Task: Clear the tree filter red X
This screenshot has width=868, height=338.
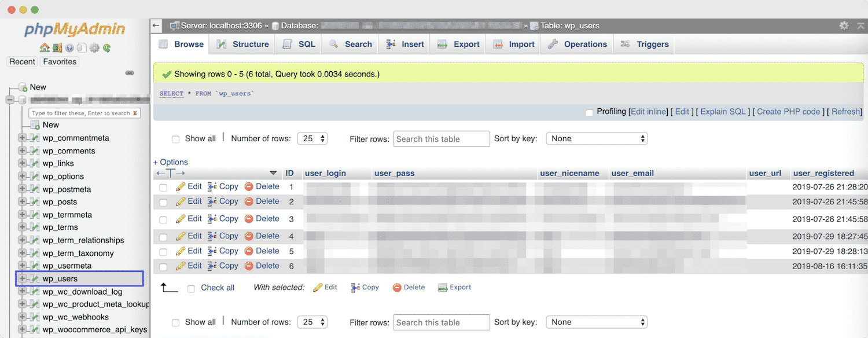Action: [135, 113]
